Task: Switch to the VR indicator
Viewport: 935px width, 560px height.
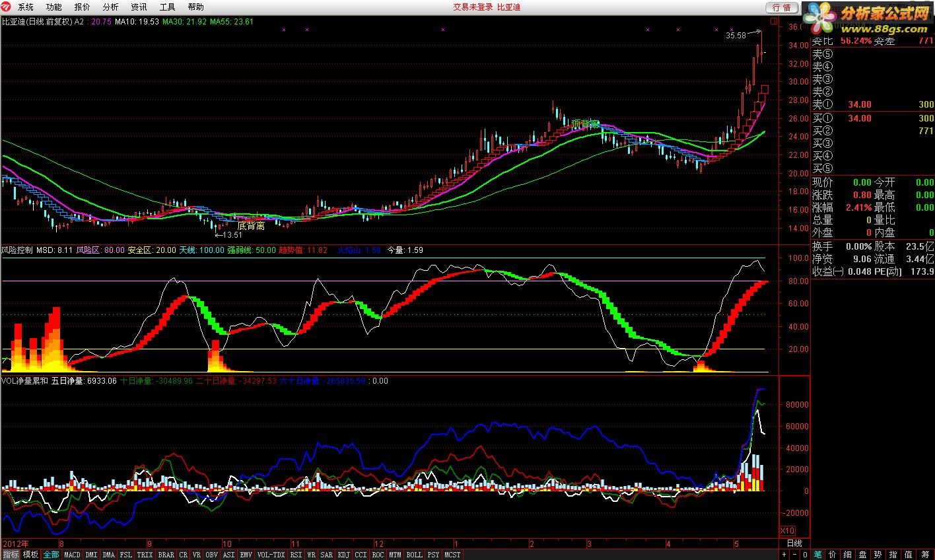Action: click(197, 555)
